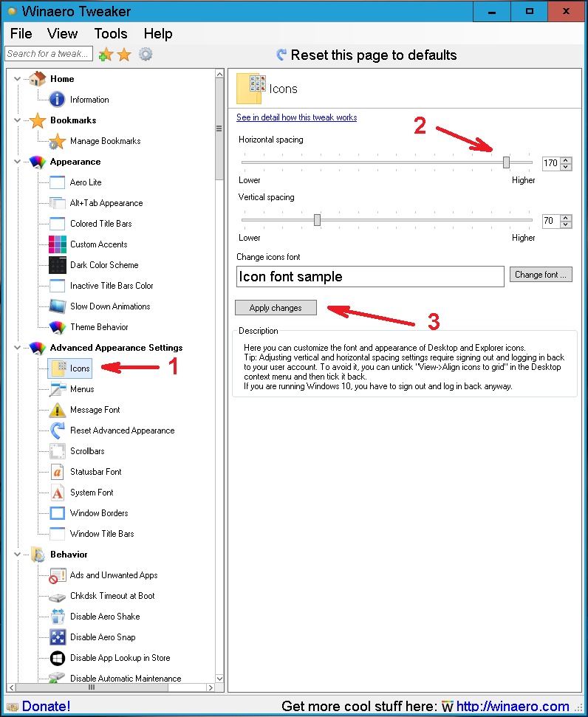Screen dimensions: 588x717
Task: Click the gold bookmarks star toolbar icon
Action: 124,55
